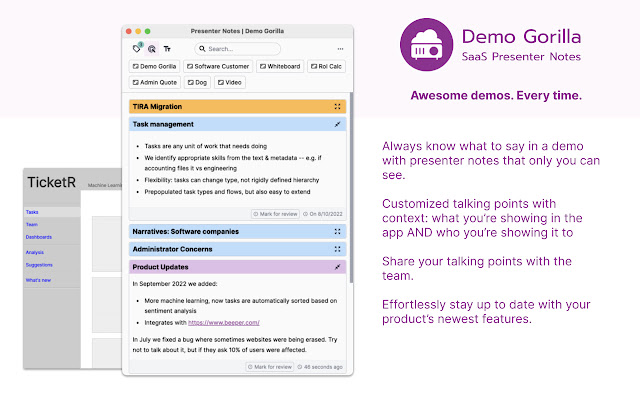
Task: Select the Video tag
Action: (230, 82)
